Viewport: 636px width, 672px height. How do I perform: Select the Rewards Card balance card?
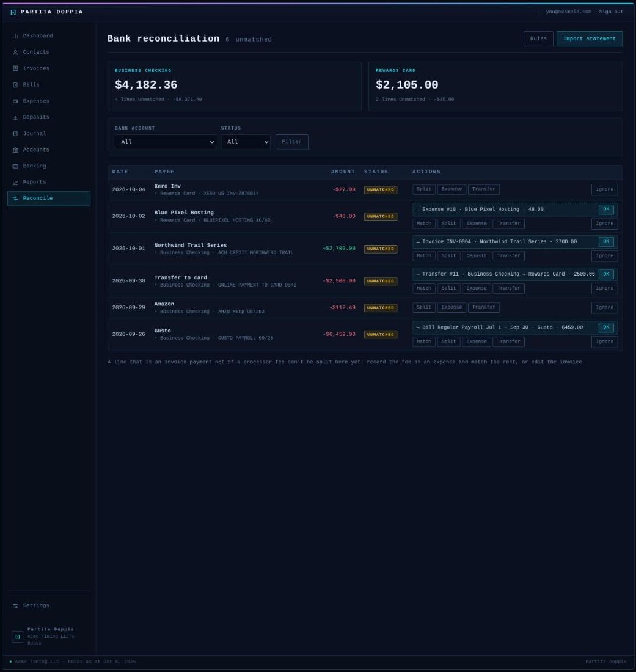[x=495, y=86]
